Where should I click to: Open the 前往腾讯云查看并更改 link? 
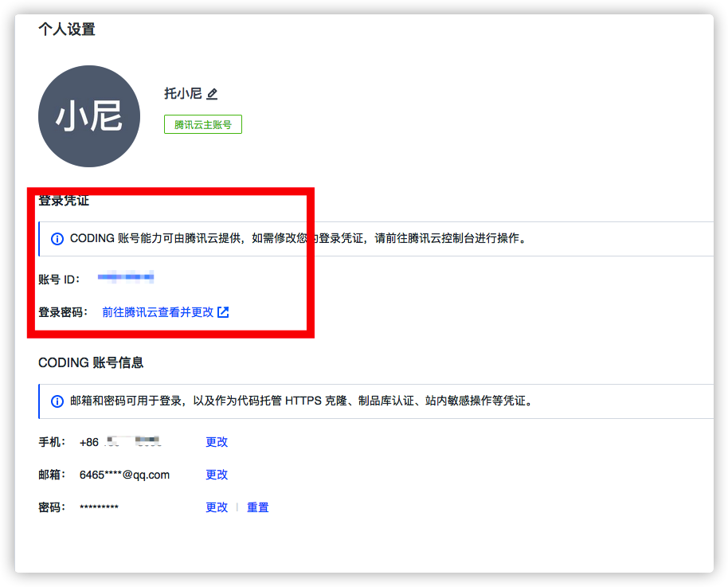158,312
